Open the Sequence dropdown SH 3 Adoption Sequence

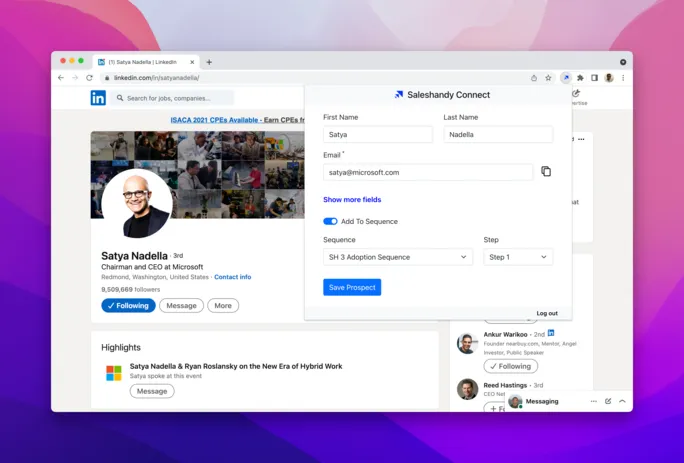[398, 257]
